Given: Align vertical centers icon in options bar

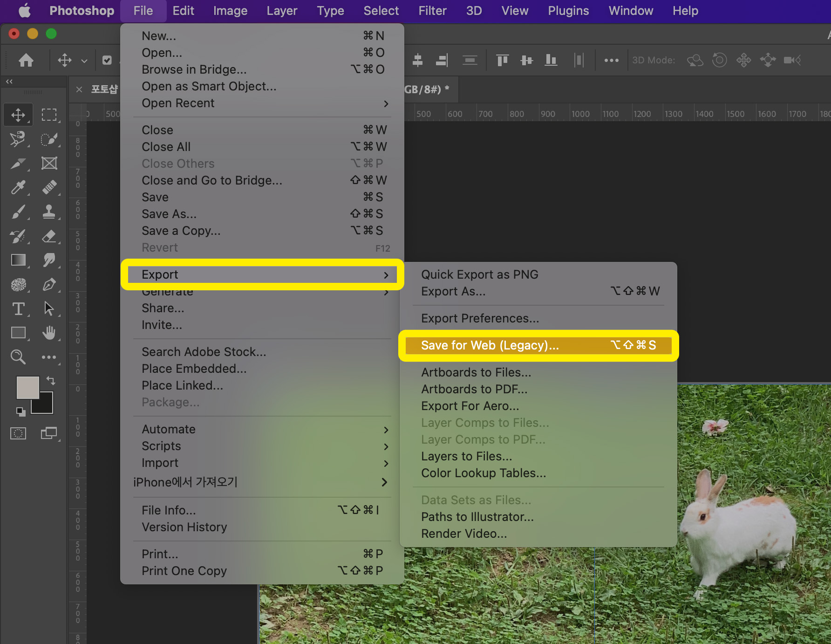Looking at the screenshot, I should click(527, 60).
